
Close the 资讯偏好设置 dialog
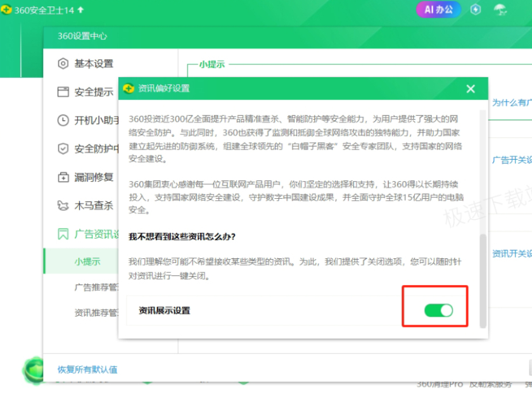tap(470, 89)
